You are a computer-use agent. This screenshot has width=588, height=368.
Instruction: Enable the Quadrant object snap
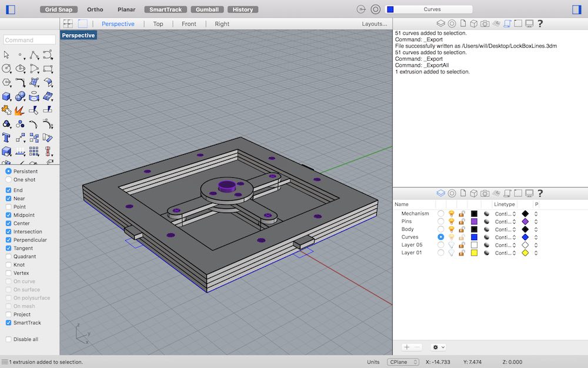tap(8, 257)
